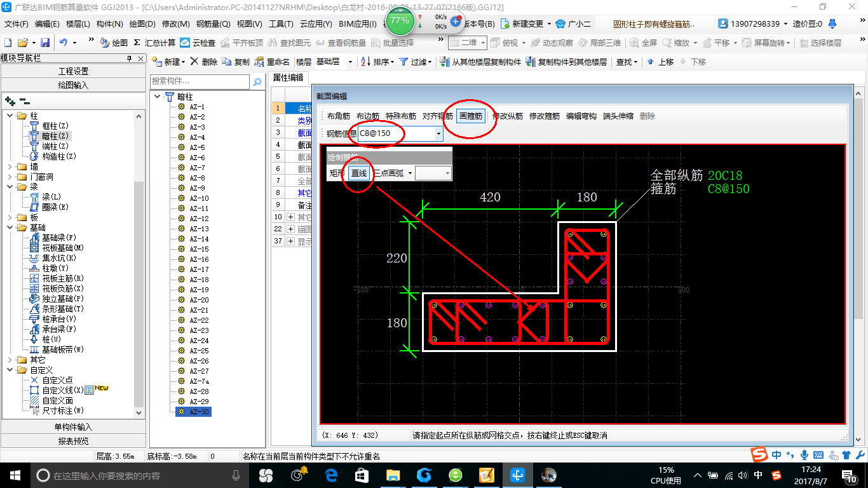Open the 工具(T) menu
This screenshot has height=488, width=868.
[x=281, y=24]
